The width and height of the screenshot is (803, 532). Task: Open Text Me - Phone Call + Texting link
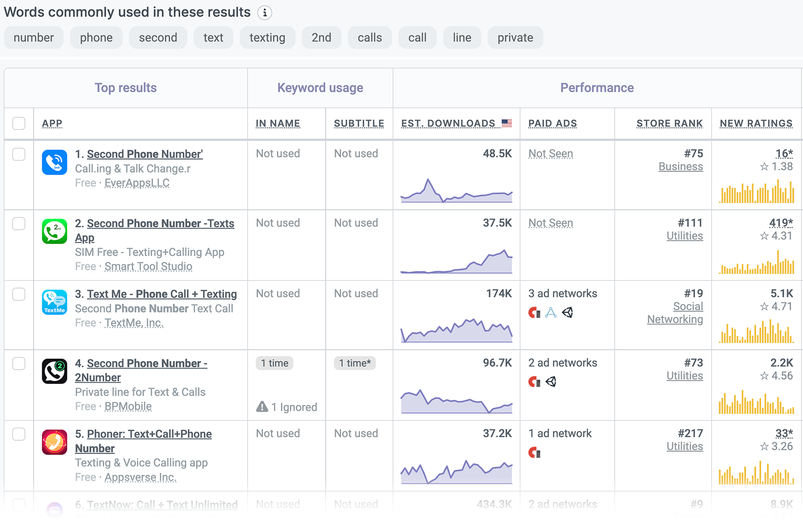(x=162, y=294)
